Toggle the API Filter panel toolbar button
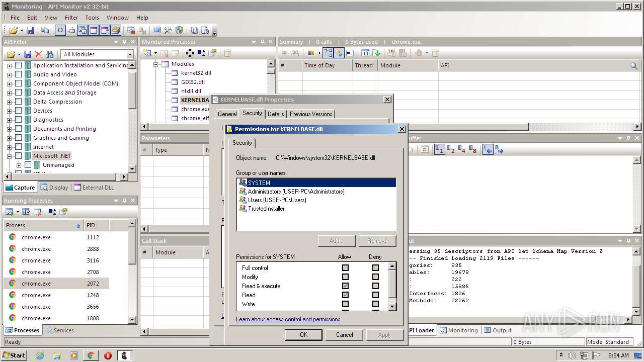This screenshot has width=644, height=362. [x=60, y=31]
